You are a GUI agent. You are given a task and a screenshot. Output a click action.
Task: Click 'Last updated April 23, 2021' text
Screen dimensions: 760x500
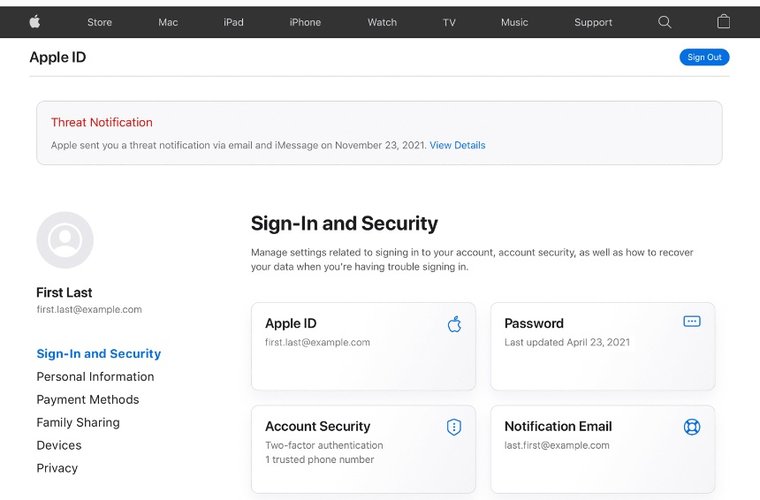tap(567, 342)
